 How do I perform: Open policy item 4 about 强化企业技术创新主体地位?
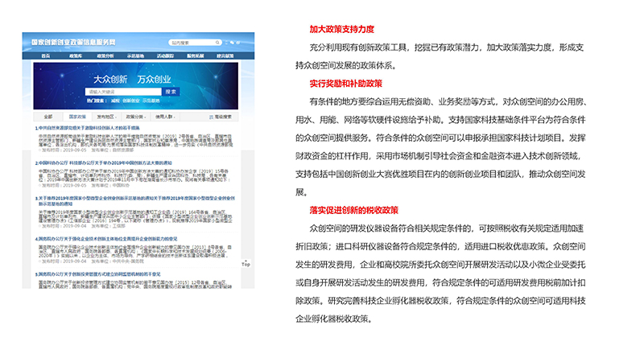pos(106,239)
